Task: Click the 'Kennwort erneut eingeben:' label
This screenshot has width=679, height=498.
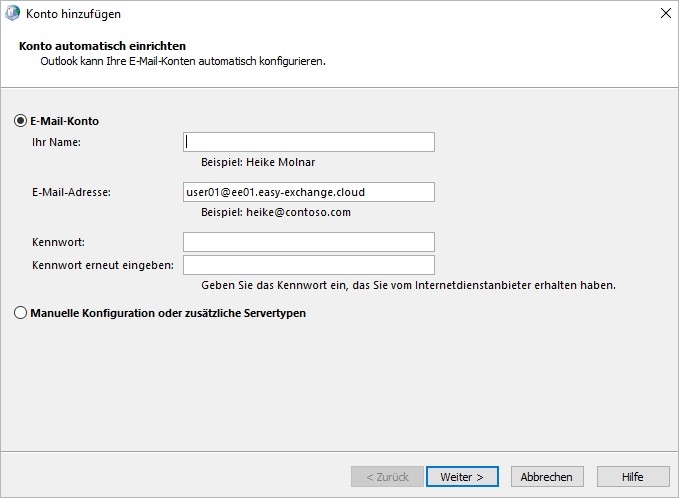Action: 103,265
